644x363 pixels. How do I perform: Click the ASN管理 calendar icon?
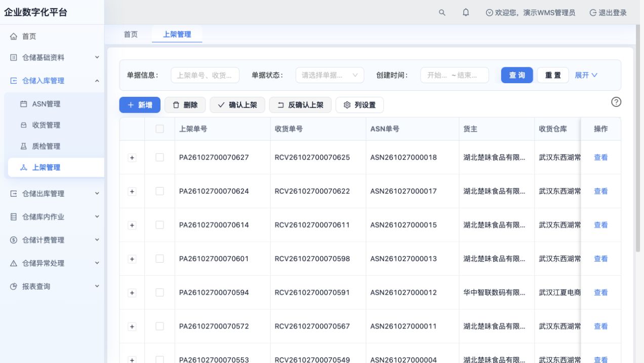(x=24, y=104)
